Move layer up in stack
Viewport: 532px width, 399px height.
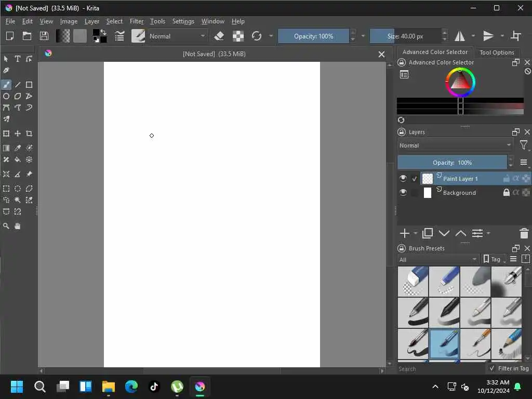(x=461, y=233)
